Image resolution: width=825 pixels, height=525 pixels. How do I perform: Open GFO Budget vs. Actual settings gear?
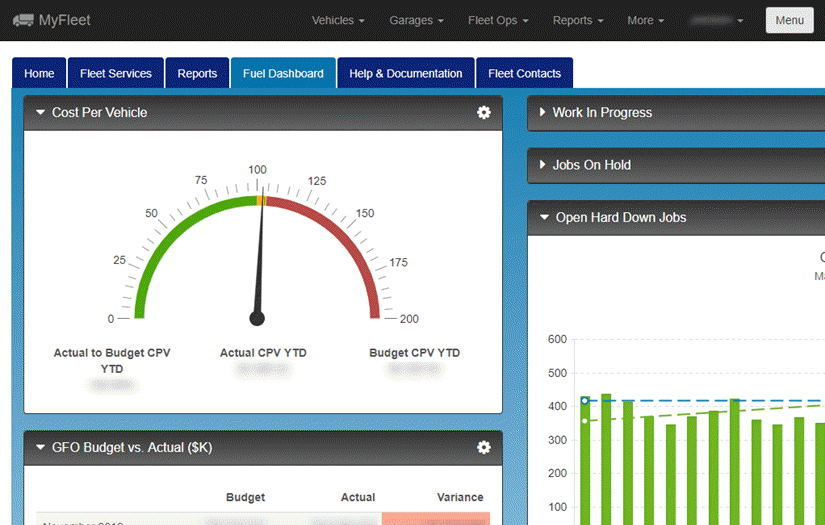pyautogui.click(x=484, y=447)
